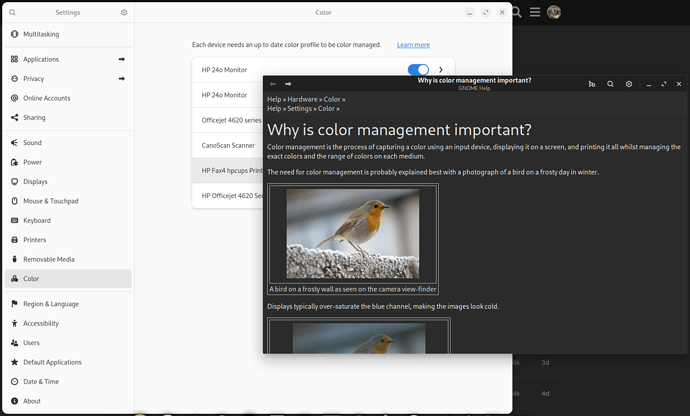690x416 pixels.
Task: Open Date & Time panel
Action: 68,381
